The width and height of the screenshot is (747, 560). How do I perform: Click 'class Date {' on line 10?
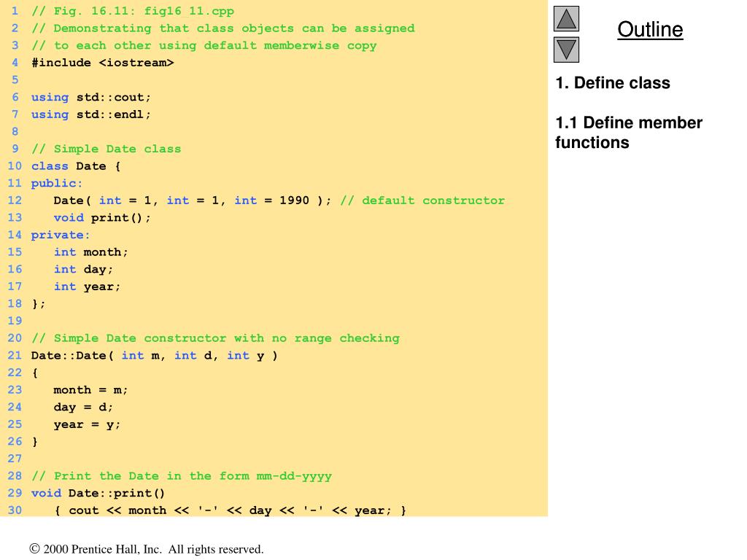[76, 166]
